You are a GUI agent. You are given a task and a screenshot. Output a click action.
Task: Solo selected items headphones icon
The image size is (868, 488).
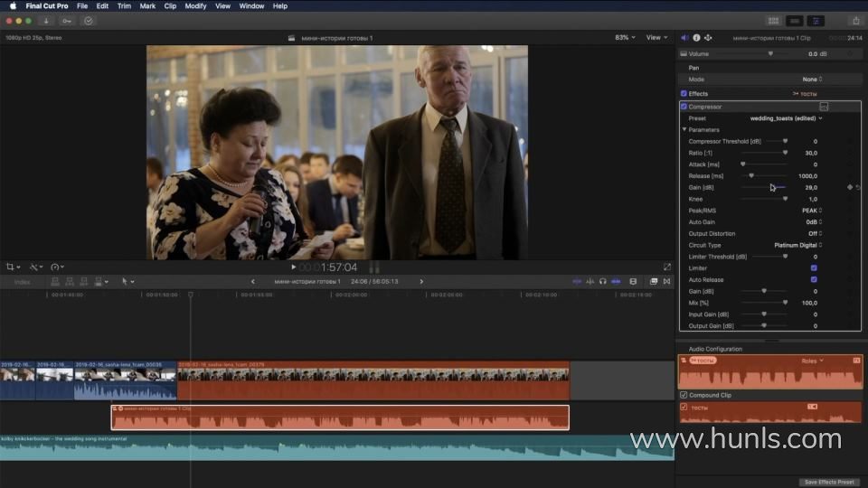pyautogui.click(x=603, y=282)
